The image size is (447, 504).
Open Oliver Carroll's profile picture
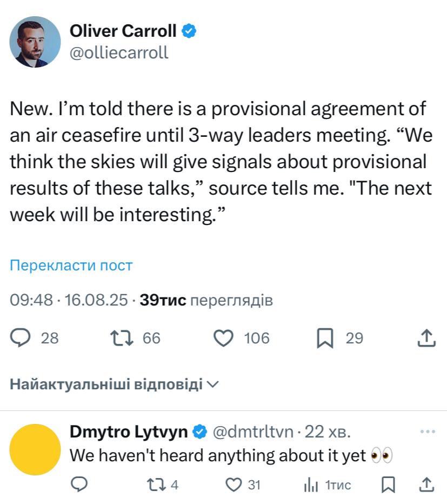coord(36,42)
